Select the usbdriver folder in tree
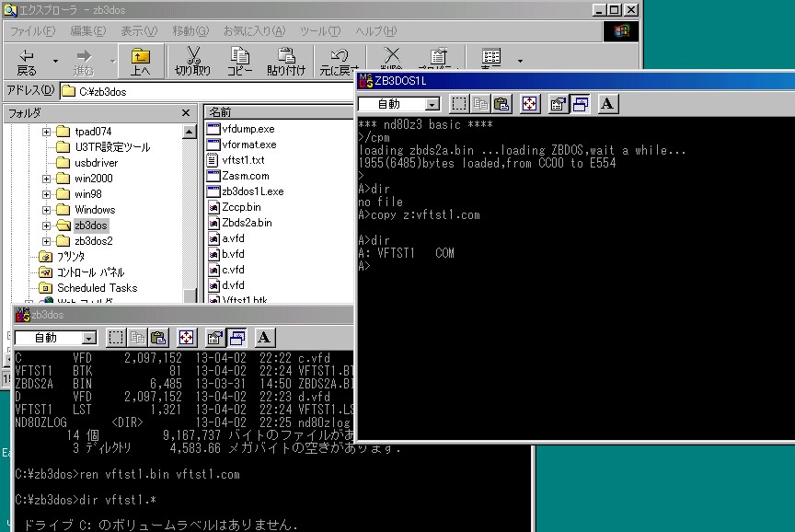 point(97,163)
